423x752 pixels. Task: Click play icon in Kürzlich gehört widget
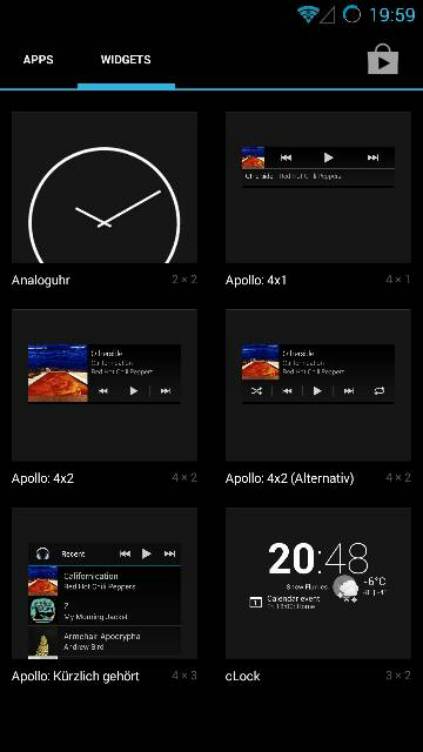146,554
